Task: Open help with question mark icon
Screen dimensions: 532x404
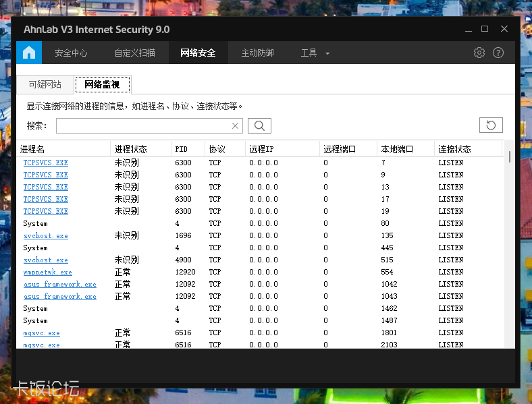Action: (x=498, y=53)
